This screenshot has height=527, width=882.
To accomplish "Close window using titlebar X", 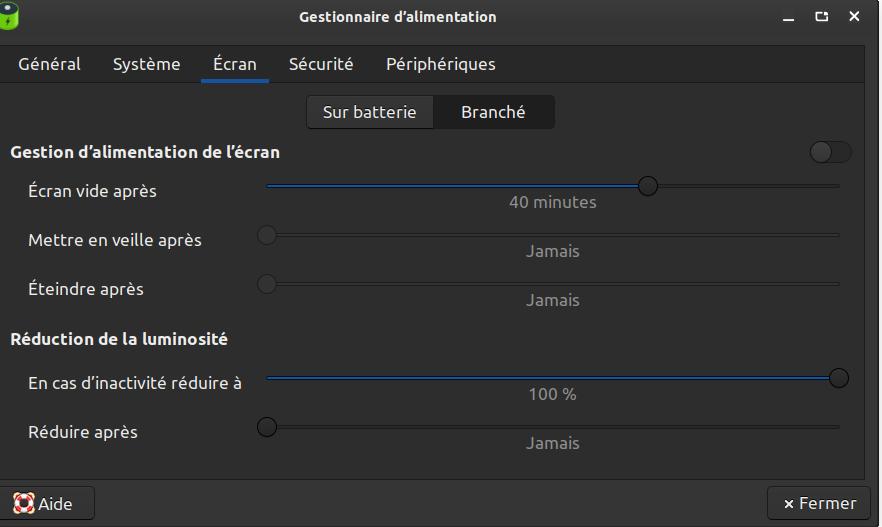I will point(854,16).
